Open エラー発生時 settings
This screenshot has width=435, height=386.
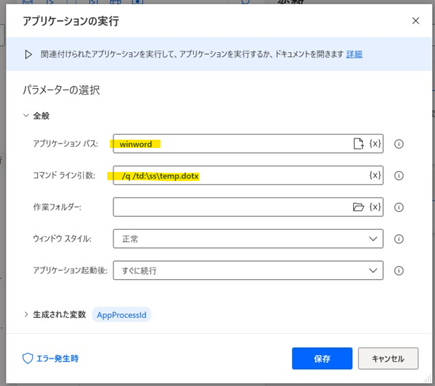[x=50, y=359]
